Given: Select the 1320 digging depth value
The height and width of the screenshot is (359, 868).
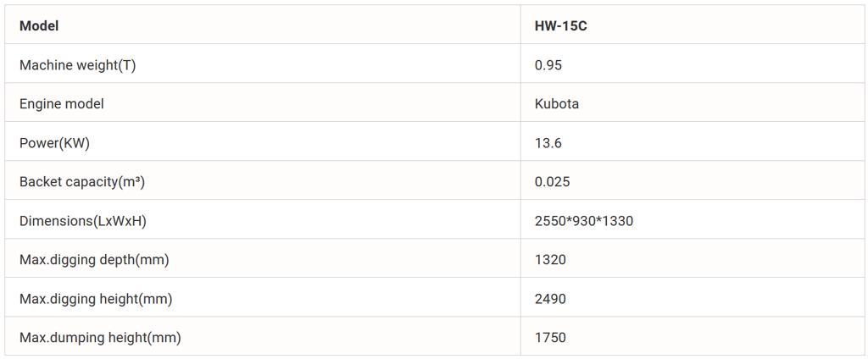Looking at the screenshot, I should click(x=550, y=260).
